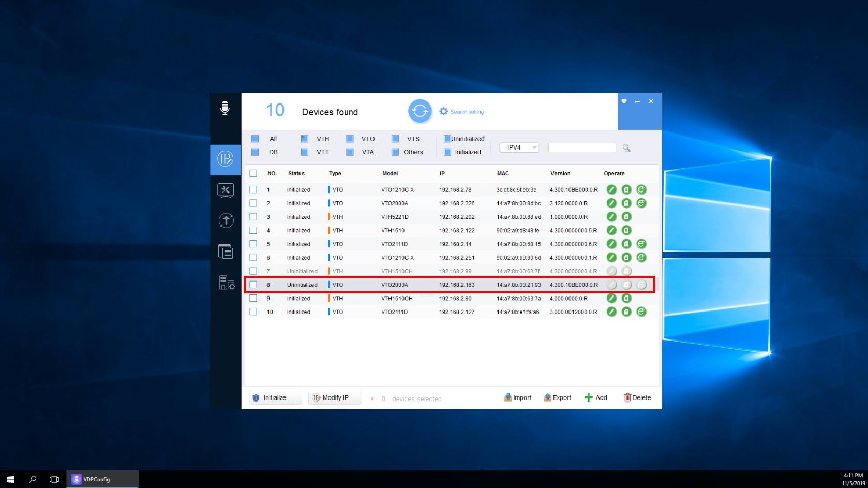Click the edit pencil icon for device 1

[x=611, y=190]
